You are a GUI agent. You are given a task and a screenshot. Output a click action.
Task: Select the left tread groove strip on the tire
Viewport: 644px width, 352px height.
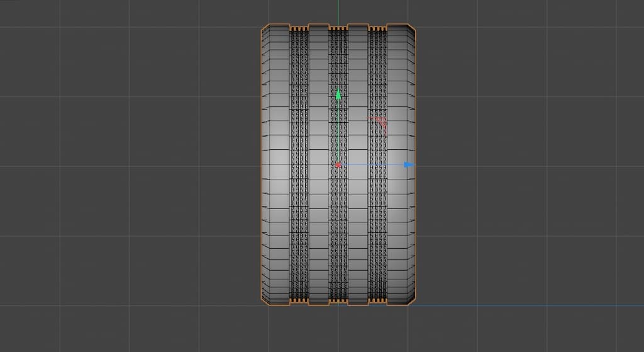coord(299,189)
